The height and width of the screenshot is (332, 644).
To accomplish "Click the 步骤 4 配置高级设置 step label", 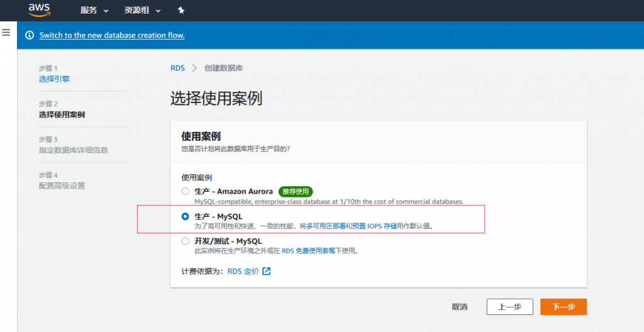I will click(x=62, y=185).
